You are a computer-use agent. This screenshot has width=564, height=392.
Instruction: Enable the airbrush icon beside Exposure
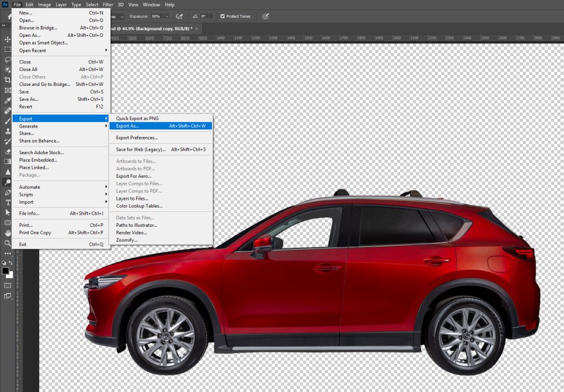179,17
